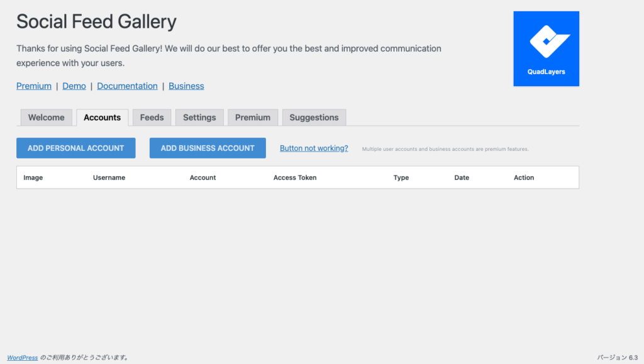Show the Suggestions tab
The height and width of the screenshot is (364, 644).
click(314, 118)
